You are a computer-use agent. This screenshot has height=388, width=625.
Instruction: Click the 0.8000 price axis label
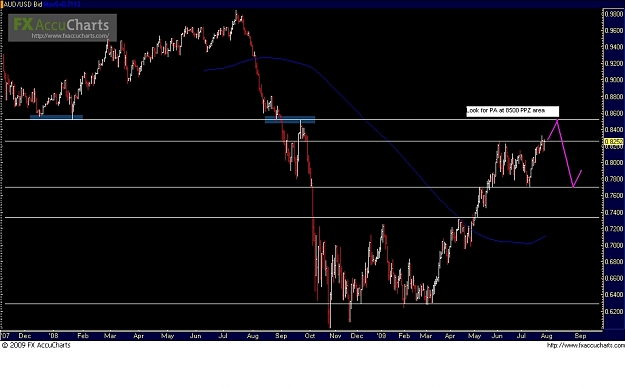[614, 163]
